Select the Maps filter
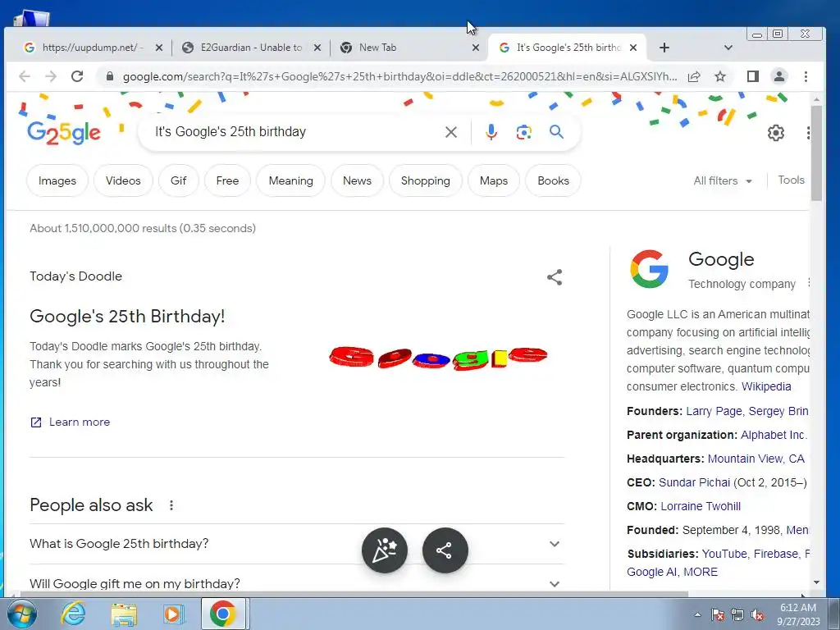The image size is (840, 630). coord(494,180)
